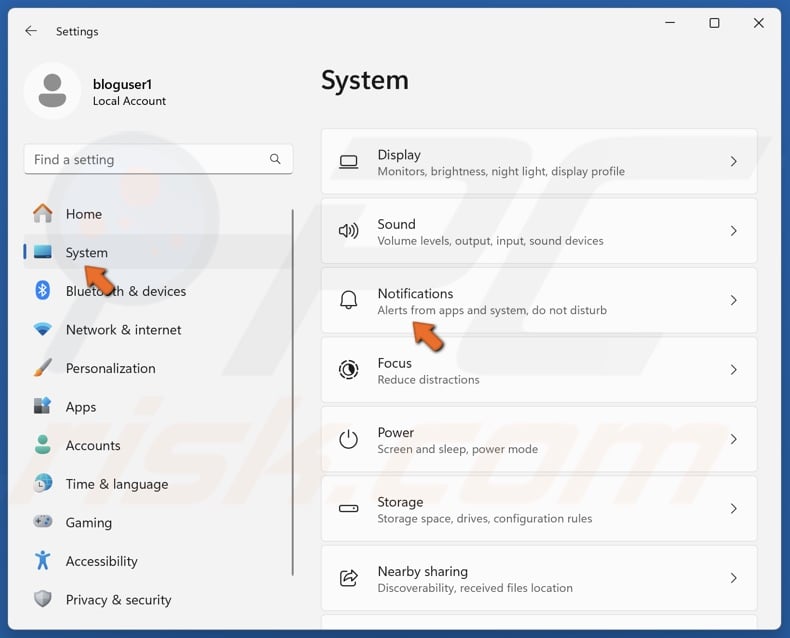Open Power settings via its chevron
The height and width of the screenshot is (638, 790).
coord(734,439)
